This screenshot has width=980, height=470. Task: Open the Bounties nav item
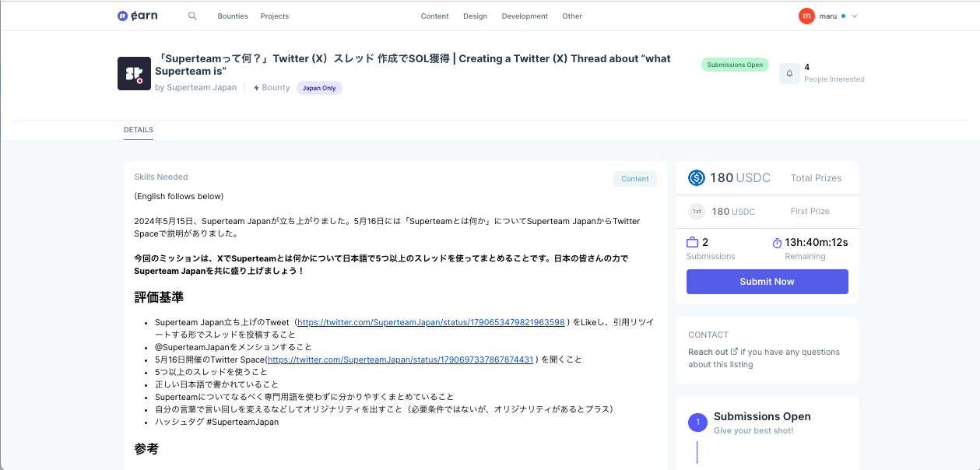click(x=233, y=16)
